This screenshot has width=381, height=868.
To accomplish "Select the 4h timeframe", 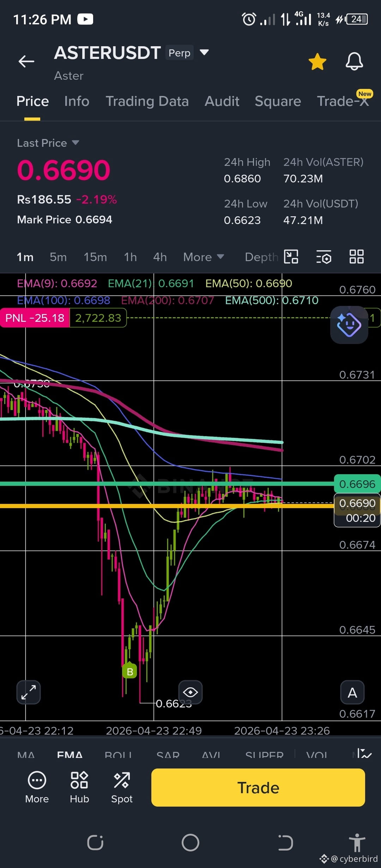I will click(x=160, y=257).
